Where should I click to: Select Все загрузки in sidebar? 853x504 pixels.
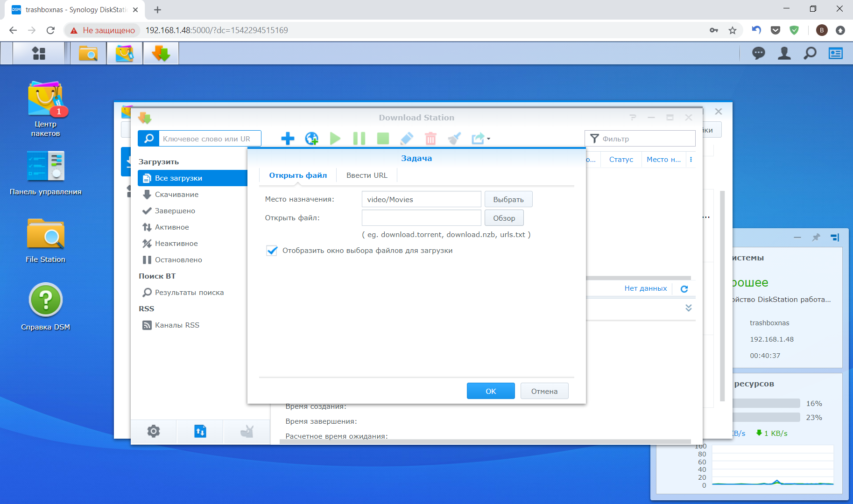click(x=192, y=178)
